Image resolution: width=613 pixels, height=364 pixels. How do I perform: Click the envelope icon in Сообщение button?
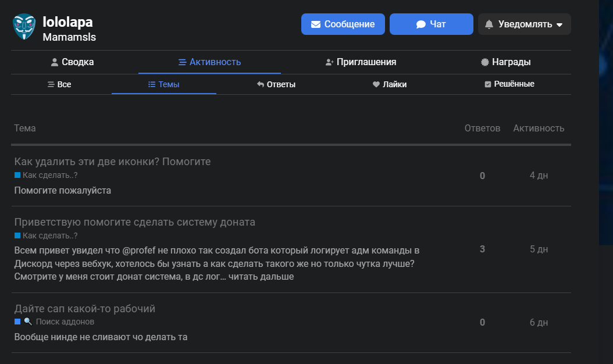[315, 24]
